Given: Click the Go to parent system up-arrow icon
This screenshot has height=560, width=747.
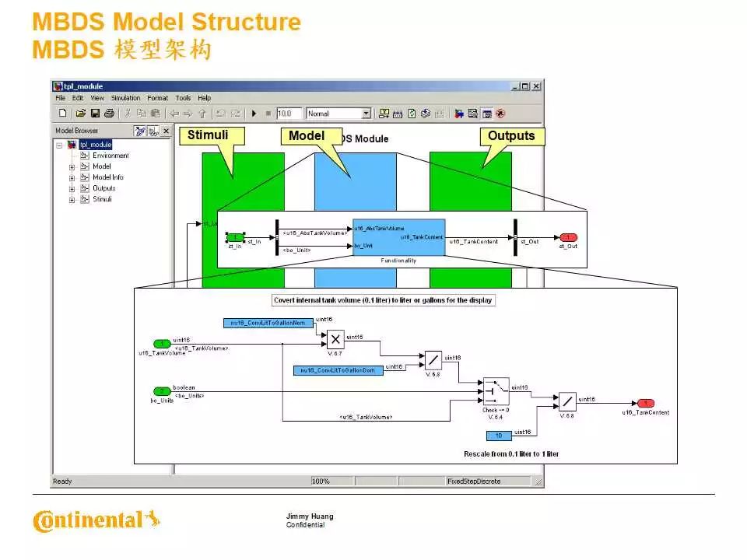Looking at the screenshot, I should [202, 114].
